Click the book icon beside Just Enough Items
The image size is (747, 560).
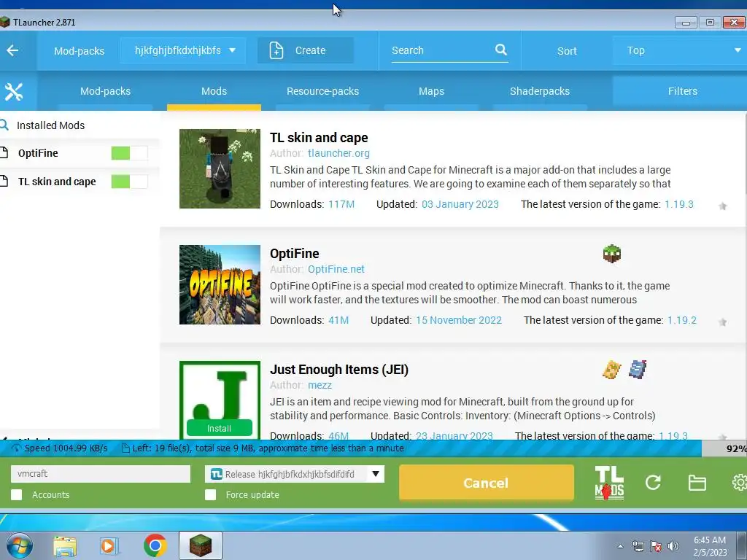click(x=638, y=370)
